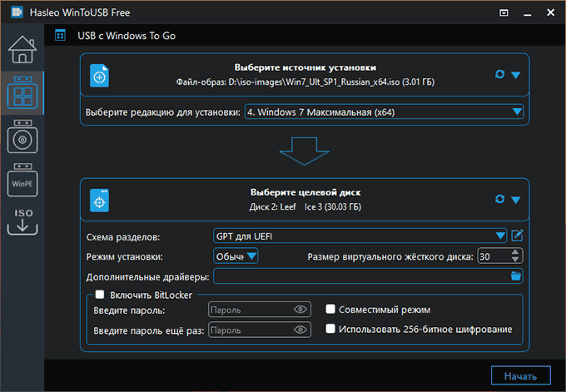566x392 pixels.
Task: Open the title bar menu button
Action: (x=504, y=13)
